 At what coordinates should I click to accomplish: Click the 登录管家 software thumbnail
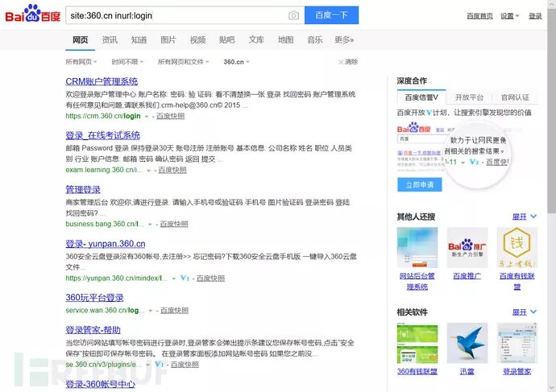[x=517, y=343]
